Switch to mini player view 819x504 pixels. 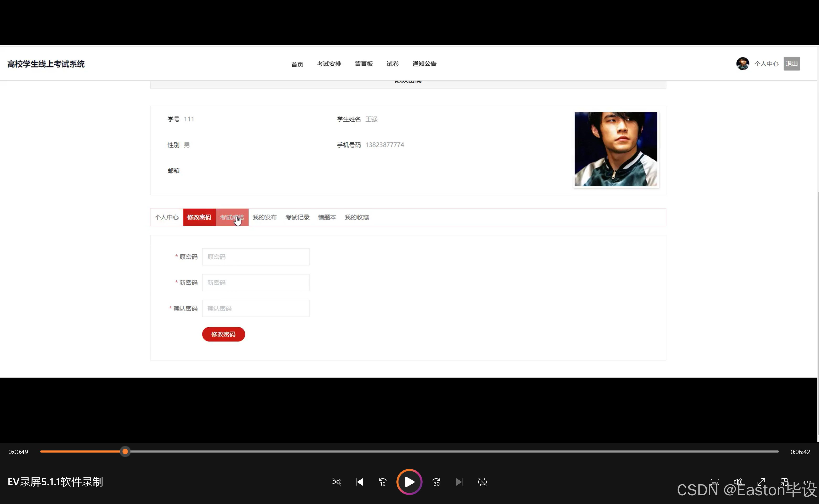pos(784,482)
